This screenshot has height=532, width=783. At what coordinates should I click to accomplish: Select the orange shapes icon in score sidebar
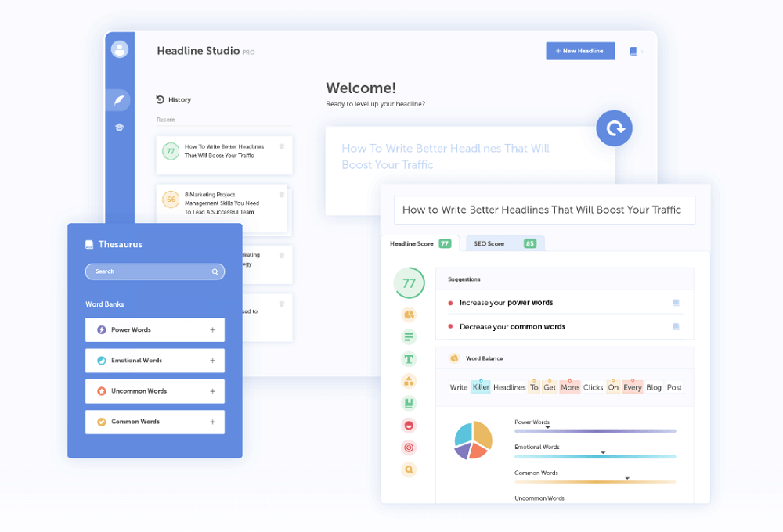[x=409, y=381]
